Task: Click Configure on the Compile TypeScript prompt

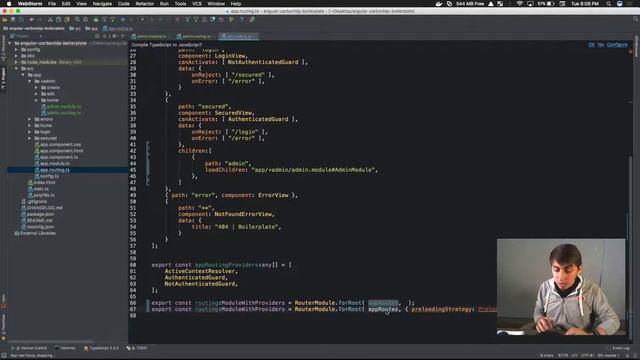Action: point(617,44)
